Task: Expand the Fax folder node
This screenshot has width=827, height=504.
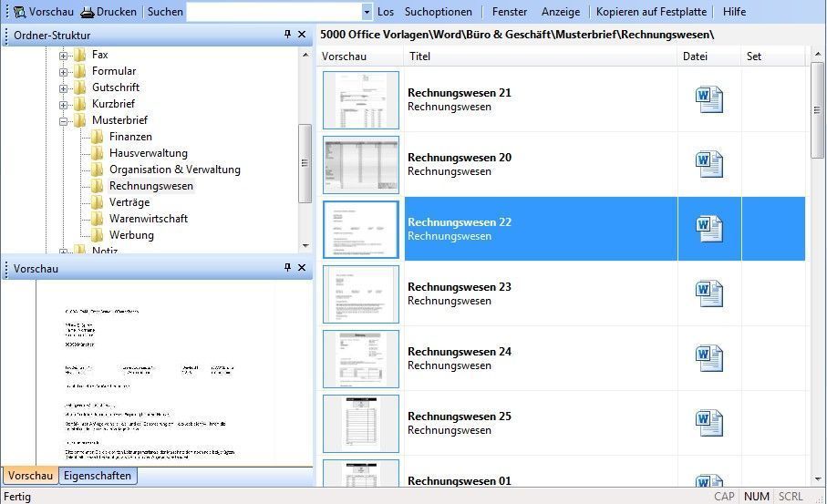Action: (x=64, y=55)
